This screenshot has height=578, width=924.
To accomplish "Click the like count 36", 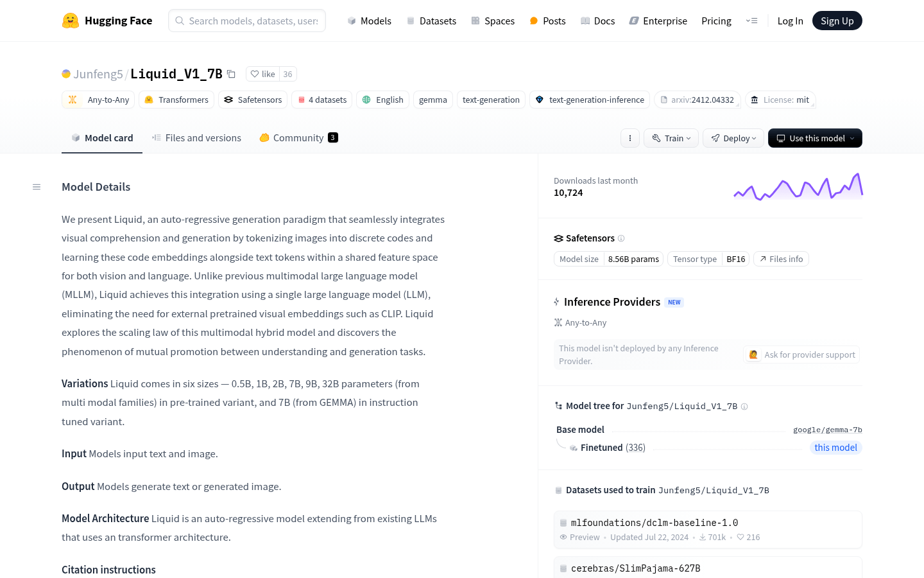I will 287,74.
